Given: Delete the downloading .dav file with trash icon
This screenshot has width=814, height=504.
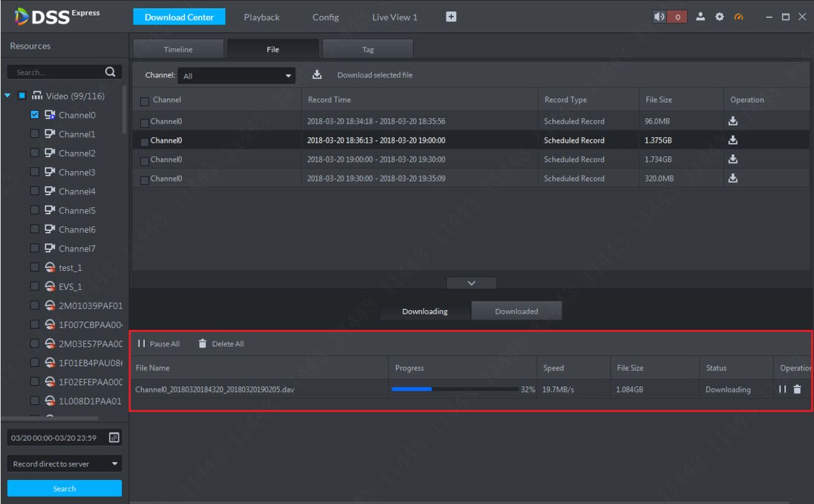Looking at the screenshot, I should point(797,389).
